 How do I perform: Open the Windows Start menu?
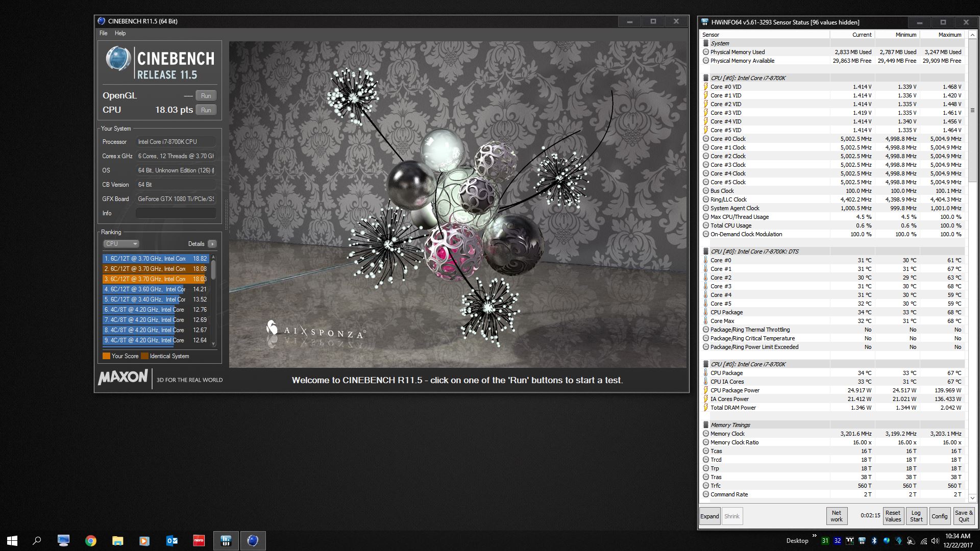[x=12, y=541]
